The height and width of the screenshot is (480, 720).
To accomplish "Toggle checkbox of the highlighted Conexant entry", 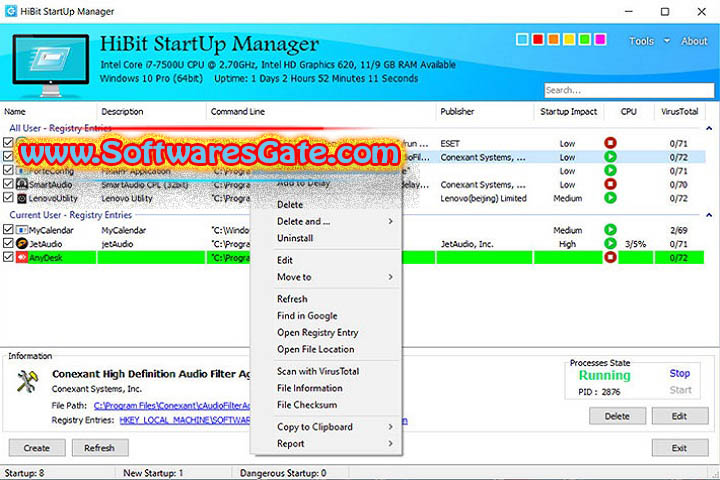I will (x=8, y=156).
